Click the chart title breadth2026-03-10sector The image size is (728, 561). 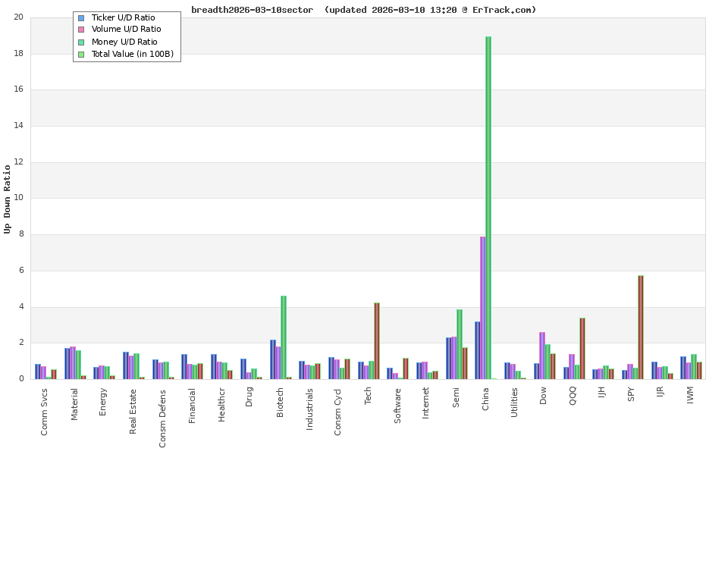(253, 10)
